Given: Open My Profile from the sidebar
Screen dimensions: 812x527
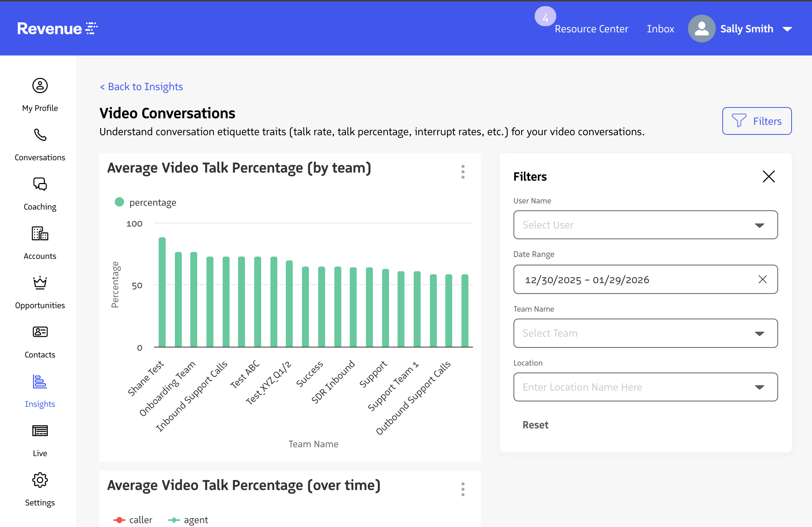Looking at the screenshot, I should (40, 86).
